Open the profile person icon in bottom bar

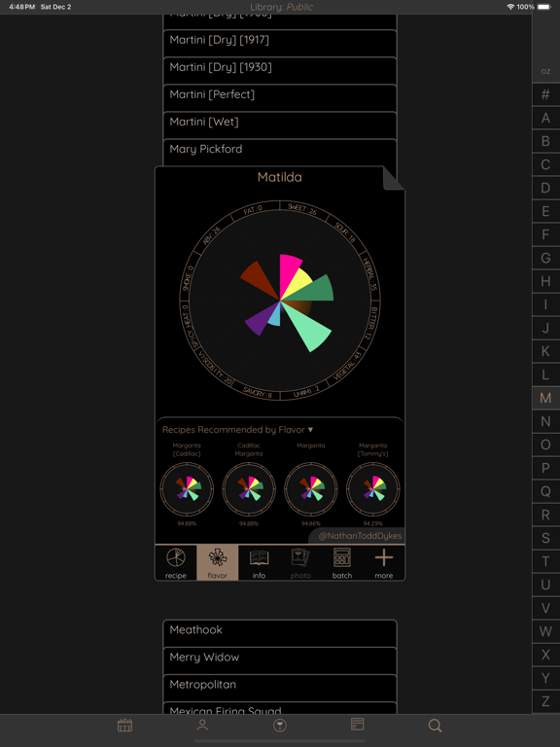tap(202, 725)
